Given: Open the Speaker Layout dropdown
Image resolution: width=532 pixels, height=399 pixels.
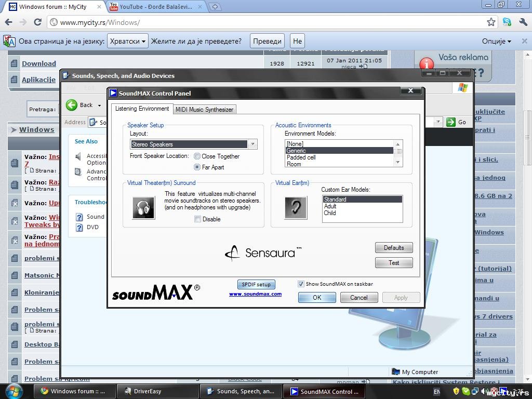Looking at the screenshot, I should (252, 144).
